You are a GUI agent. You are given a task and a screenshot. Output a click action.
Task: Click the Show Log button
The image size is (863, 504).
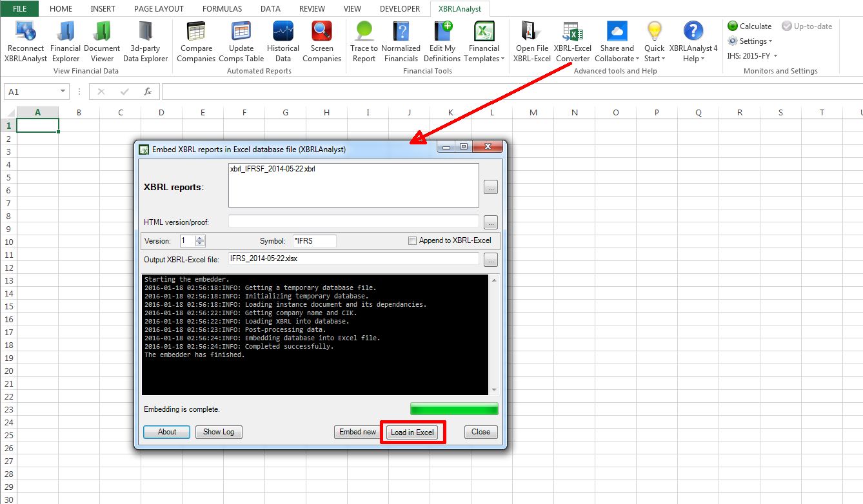coord(219,432)
